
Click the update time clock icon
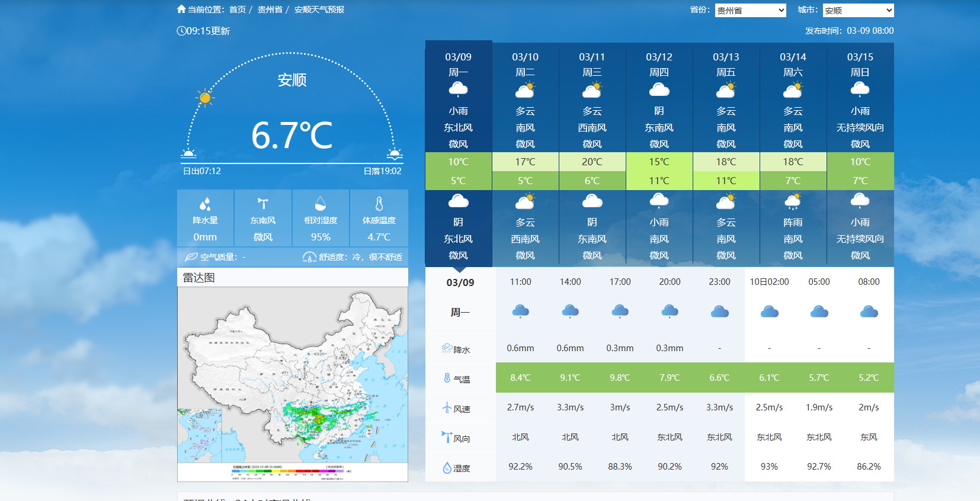(181, 31)
